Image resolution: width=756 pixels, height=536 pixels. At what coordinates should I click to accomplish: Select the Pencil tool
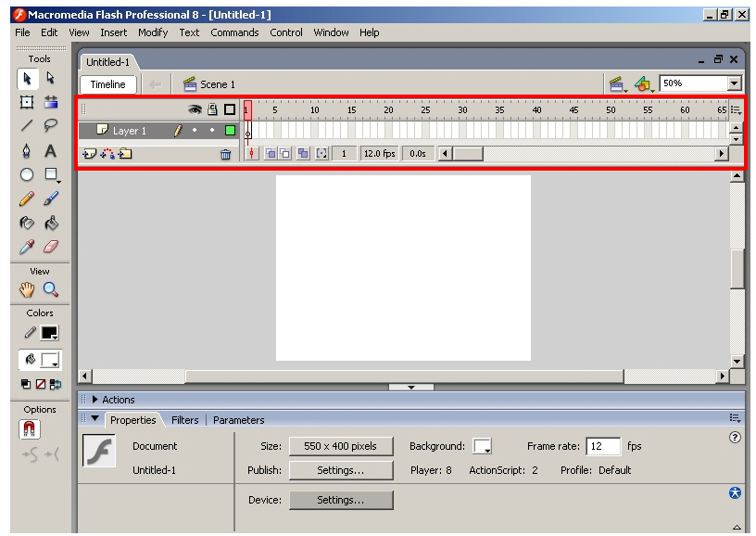click(x=27, y=198)
